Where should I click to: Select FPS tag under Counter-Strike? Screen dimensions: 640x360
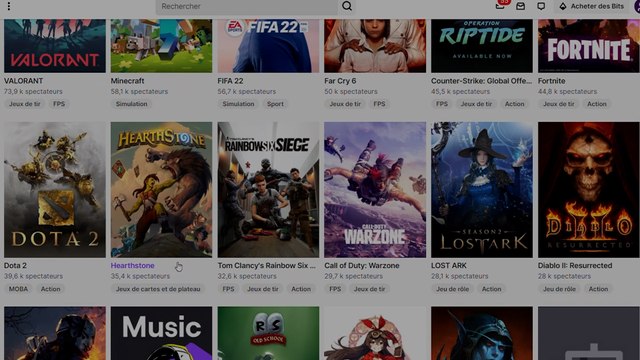pyautogui.click(x=442, y=104)
